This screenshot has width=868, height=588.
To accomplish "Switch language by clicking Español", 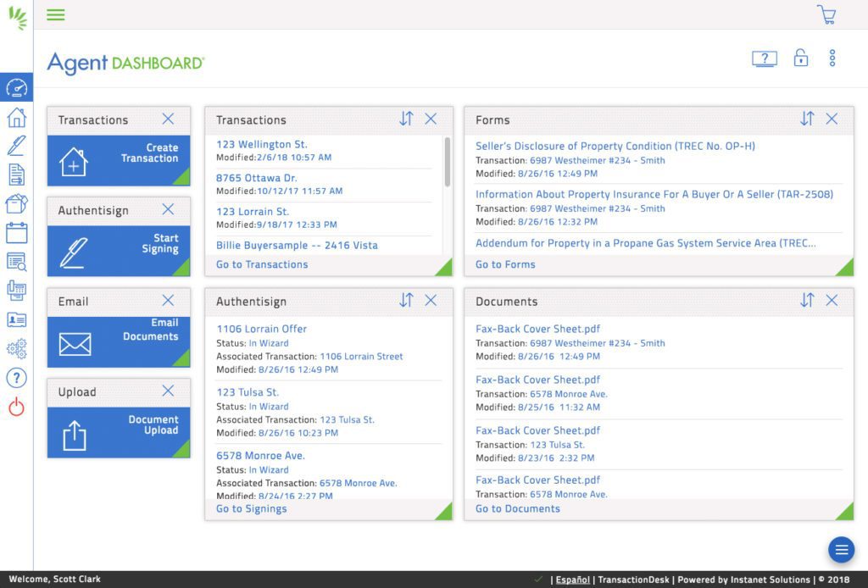I will (572, 580).
